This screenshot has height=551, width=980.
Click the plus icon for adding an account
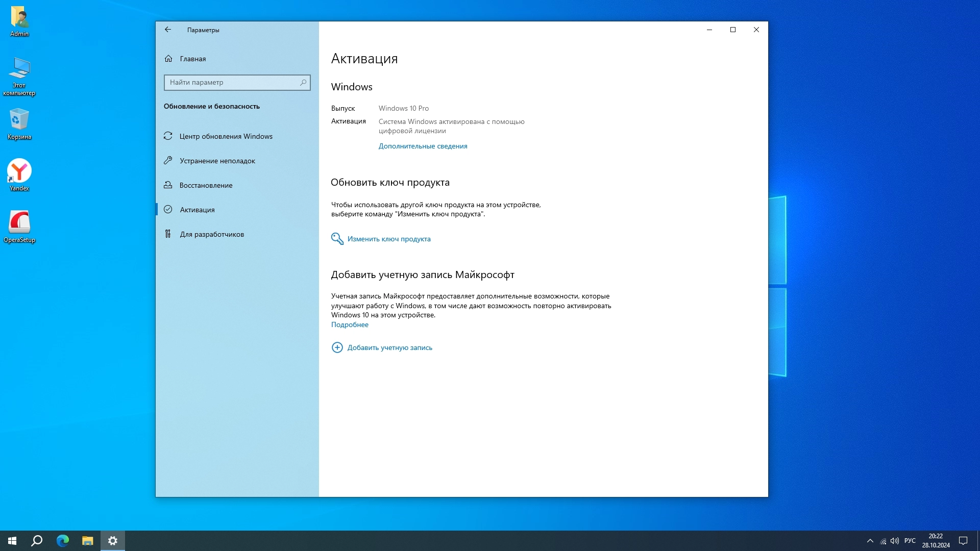(x=337, y=347)
